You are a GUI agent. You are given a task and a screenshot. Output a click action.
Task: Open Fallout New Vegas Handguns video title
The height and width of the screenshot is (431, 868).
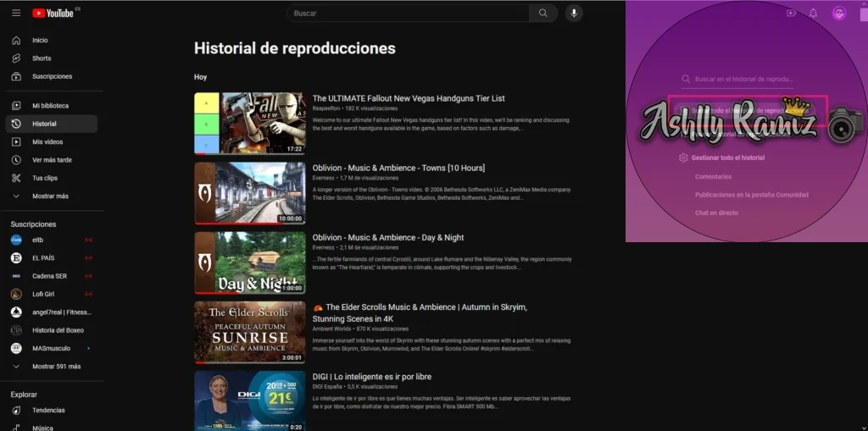tap(409, 98)
